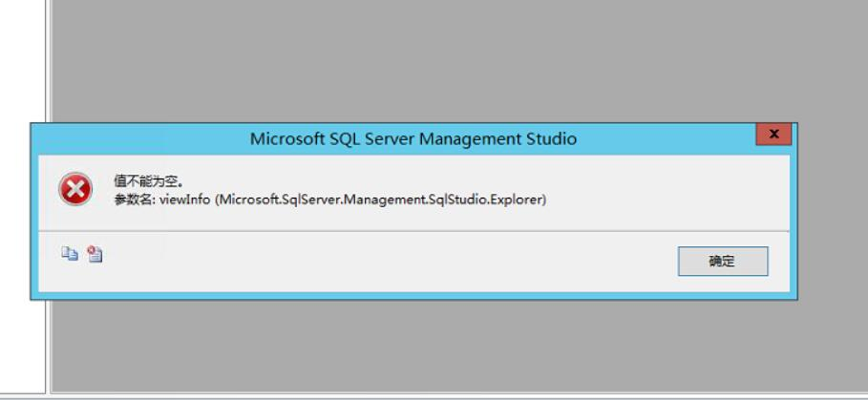Show technical details icon in dialog
Viewport: 868px width, 400px height.
[x=95, y=254]
